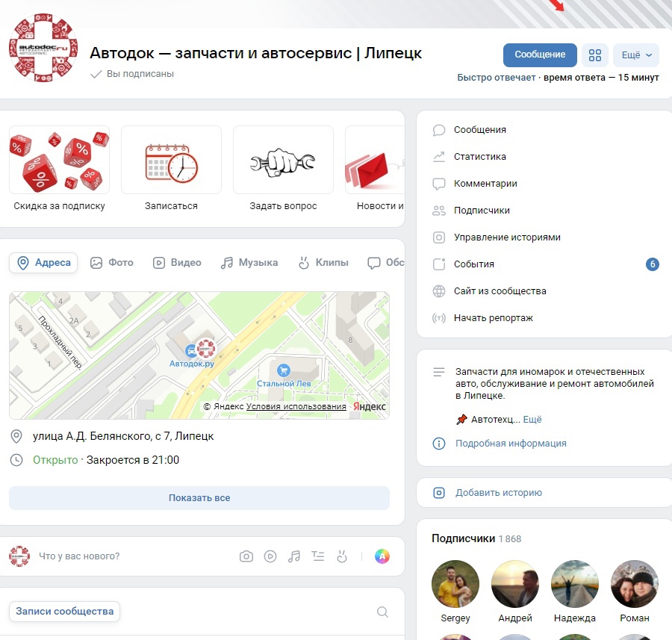Click the Вы подписаны subscription status
Image resolution: width=672 pixels, height=640 pixels.
click(x=132, y=74)
